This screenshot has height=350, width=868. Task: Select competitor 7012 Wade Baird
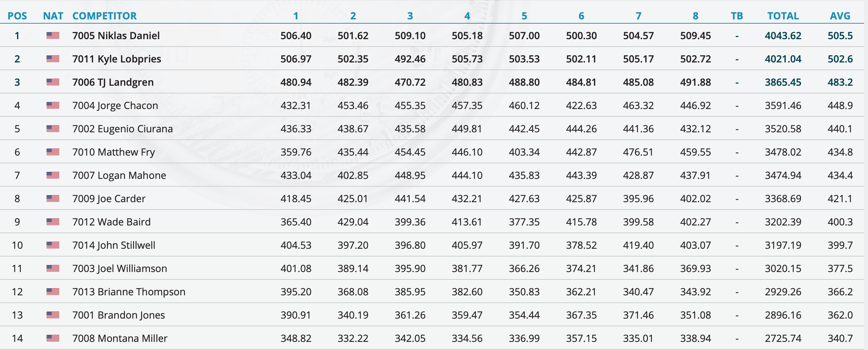pyautogui.click(x=111, y=222)
